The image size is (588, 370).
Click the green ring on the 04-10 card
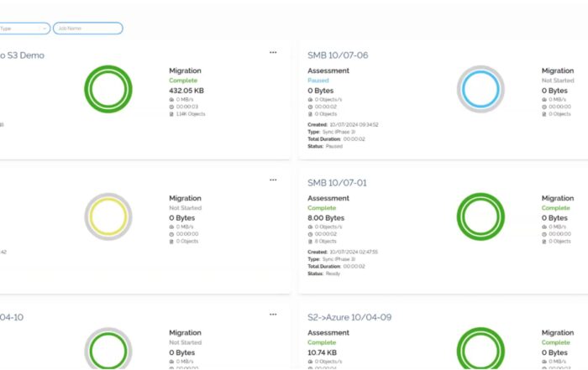pyautogui.click(x=108, y=349)
